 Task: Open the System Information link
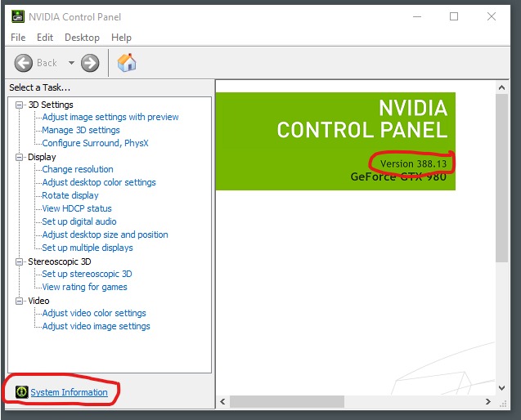[x=69, y=392]
